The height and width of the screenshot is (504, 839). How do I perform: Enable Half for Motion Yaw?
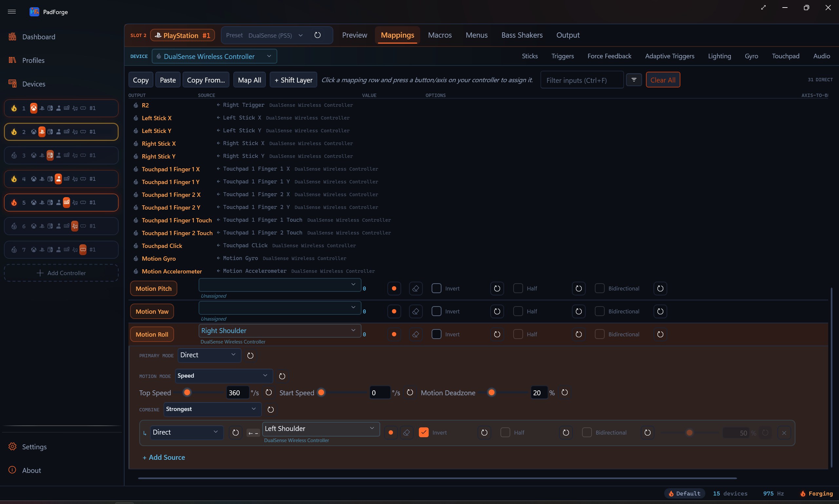coord(518,311)
